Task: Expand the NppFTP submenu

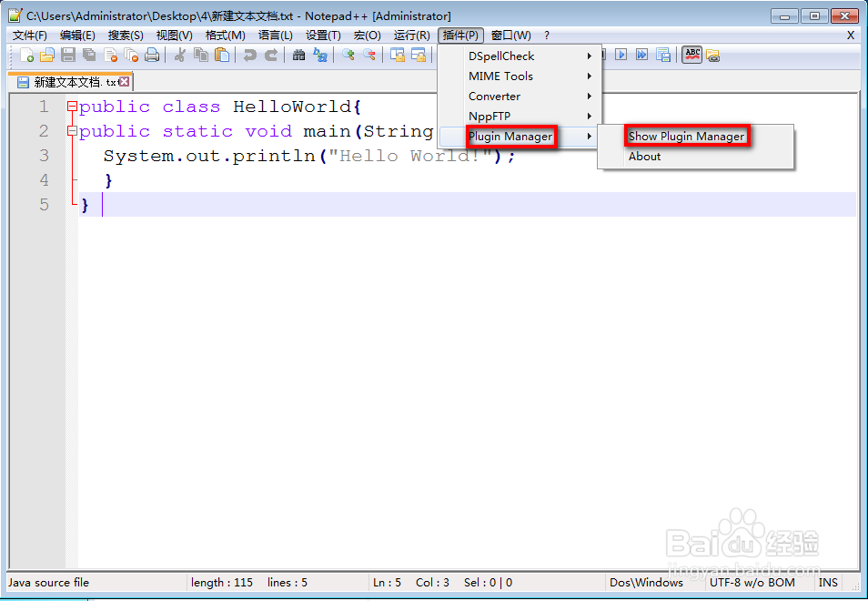Action: point(520,116)
